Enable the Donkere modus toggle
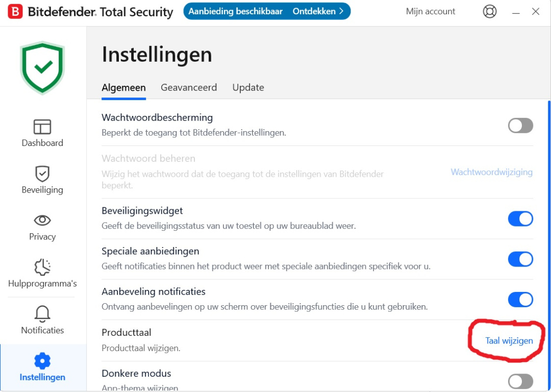The image size is (551, 392). pyautogui.click(x=520, y=381)
